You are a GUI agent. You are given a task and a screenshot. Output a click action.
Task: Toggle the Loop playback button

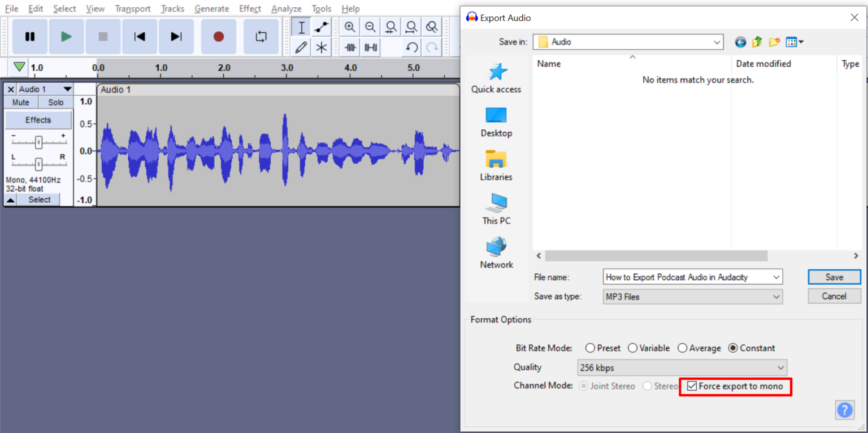[x=261, y=37]
